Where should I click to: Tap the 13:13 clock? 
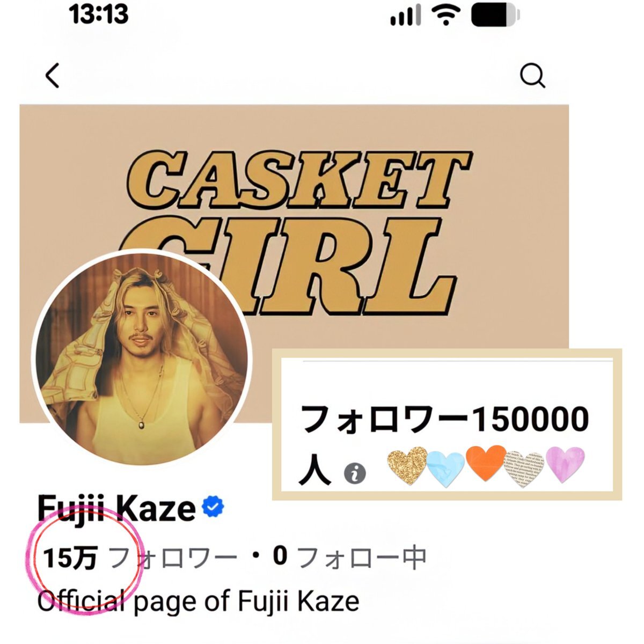99,14
